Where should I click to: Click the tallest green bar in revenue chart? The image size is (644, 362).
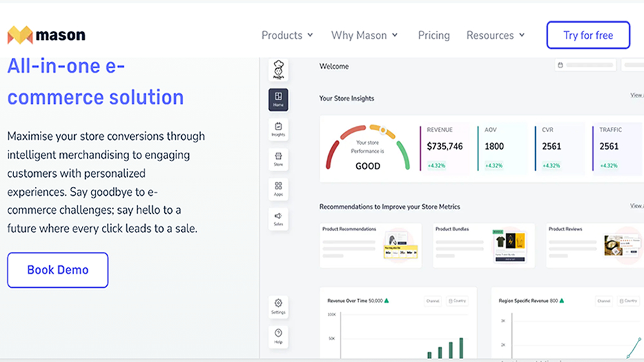(x=461, y=348)
